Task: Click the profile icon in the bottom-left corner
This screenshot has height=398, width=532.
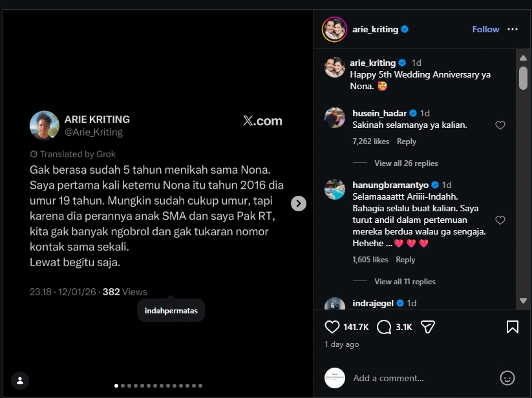Action: click(19, 381)
